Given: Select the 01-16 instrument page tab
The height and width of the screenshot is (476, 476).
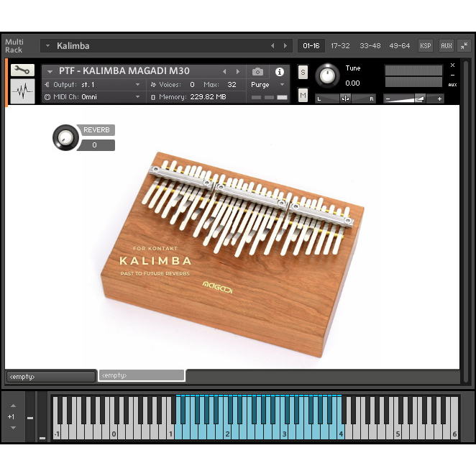Looking at the screenshot, I should pyautogui.click(x=311, y=46).
